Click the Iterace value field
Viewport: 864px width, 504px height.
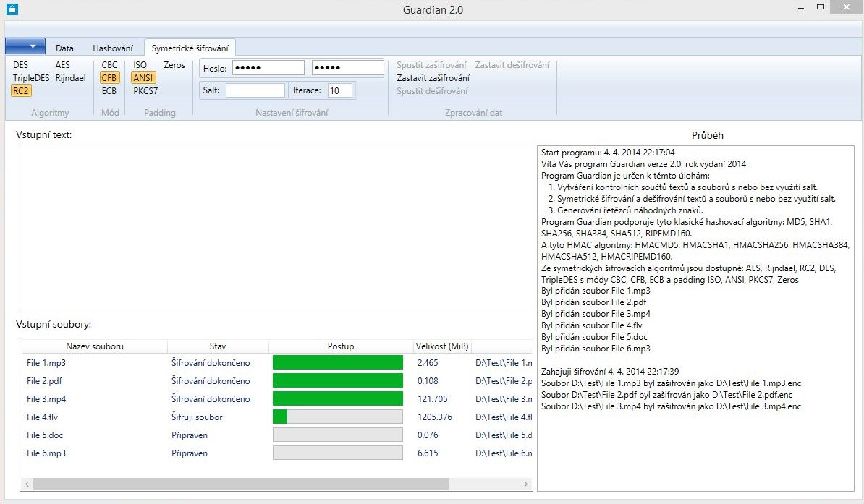[340, 90]
